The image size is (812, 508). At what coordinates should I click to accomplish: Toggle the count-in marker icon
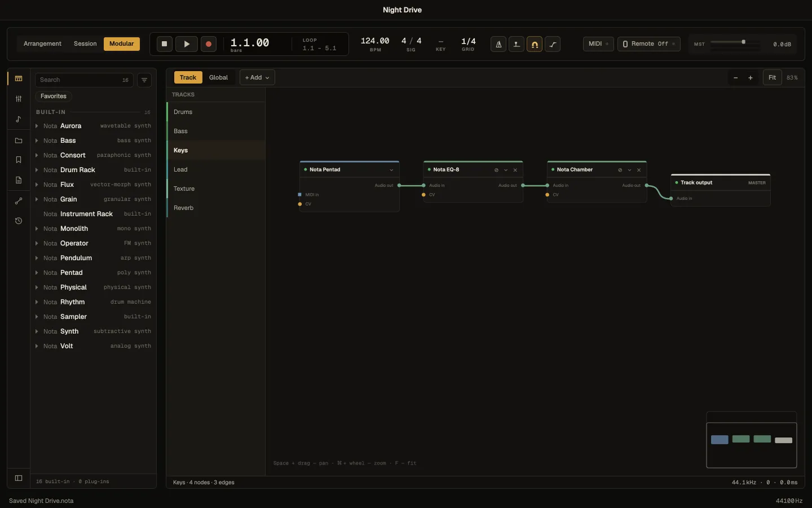(517, 44)
